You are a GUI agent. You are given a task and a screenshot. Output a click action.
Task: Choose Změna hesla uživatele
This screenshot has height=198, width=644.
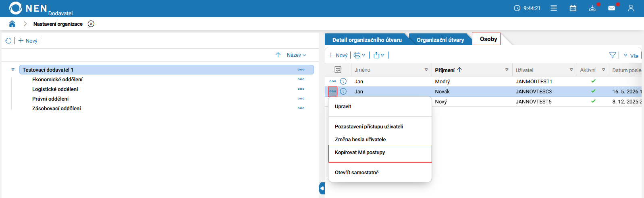pos(380,139)
